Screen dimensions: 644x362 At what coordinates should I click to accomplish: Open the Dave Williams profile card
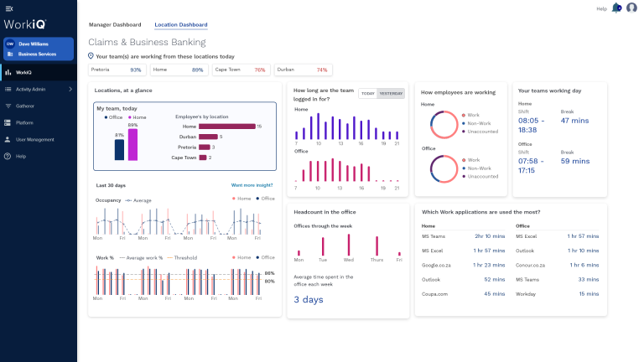(39, 49)
